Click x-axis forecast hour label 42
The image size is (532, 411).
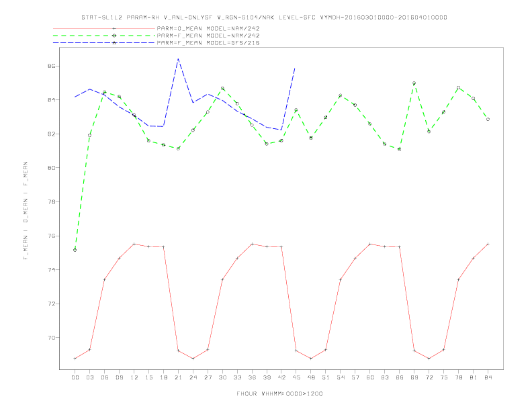[281, 377]
